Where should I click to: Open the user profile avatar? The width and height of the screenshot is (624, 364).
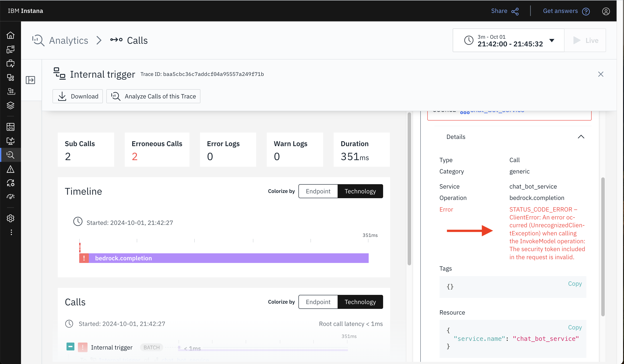(x=606, y=11)
